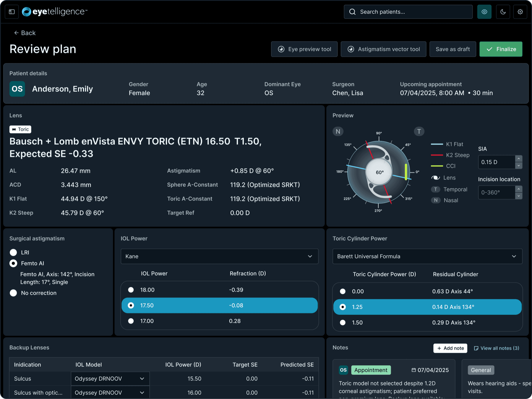The height and width of the screenshot is (399, 532).
Task: Open the Eye preview tool
Action: 304,49
